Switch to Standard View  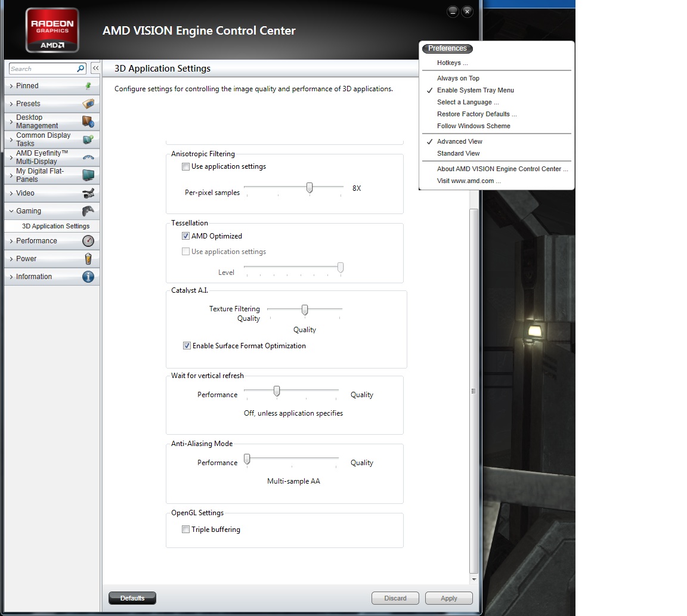pyautogui.click(x=458, y=153)
